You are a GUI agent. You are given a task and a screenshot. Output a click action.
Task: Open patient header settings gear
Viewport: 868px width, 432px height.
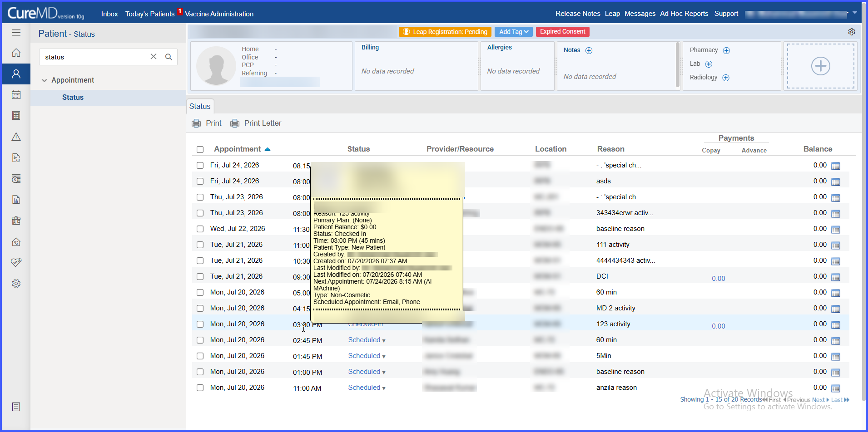tap(852, 32)
